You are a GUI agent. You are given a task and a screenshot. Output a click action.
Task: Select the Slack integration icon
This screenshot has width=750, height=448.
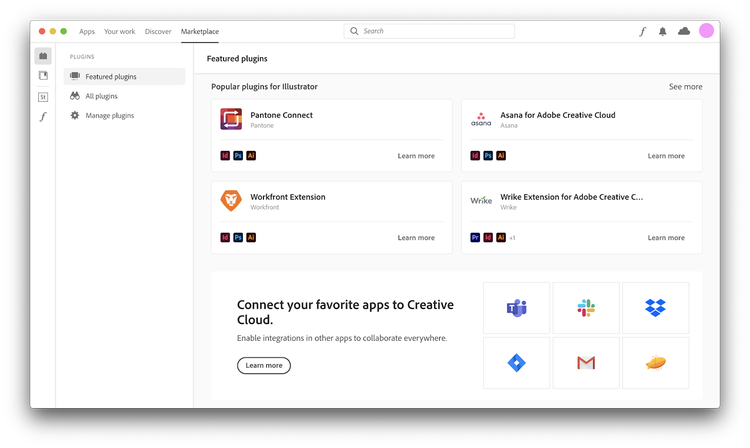tap(586, 308)
